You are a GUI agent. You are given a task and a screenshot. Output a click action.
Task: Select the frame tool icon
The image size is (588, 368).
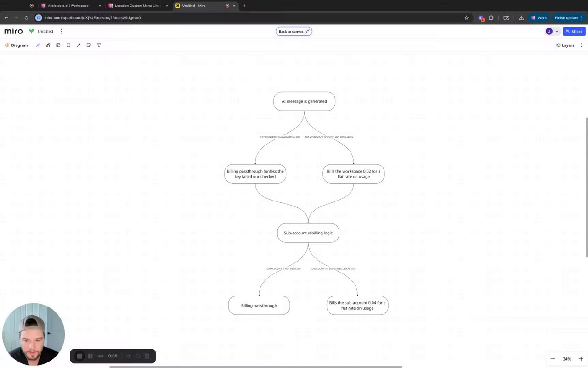point(68,45)
